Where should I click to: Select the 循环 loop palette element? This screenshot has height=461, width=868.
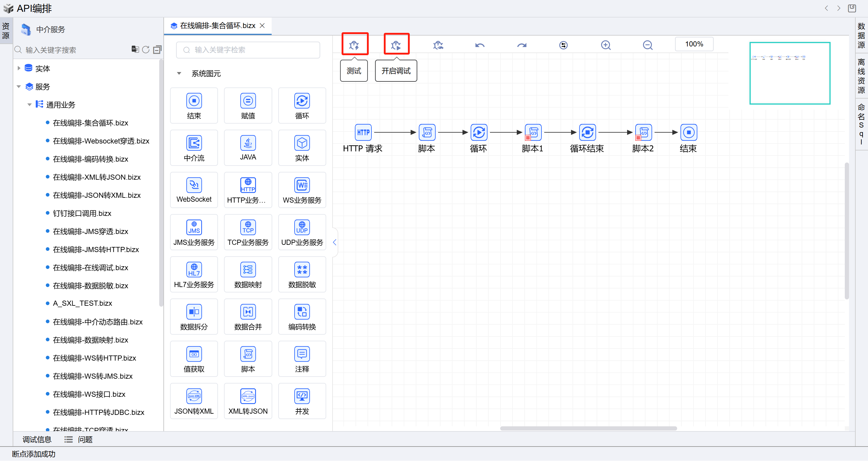coord(301,106)
